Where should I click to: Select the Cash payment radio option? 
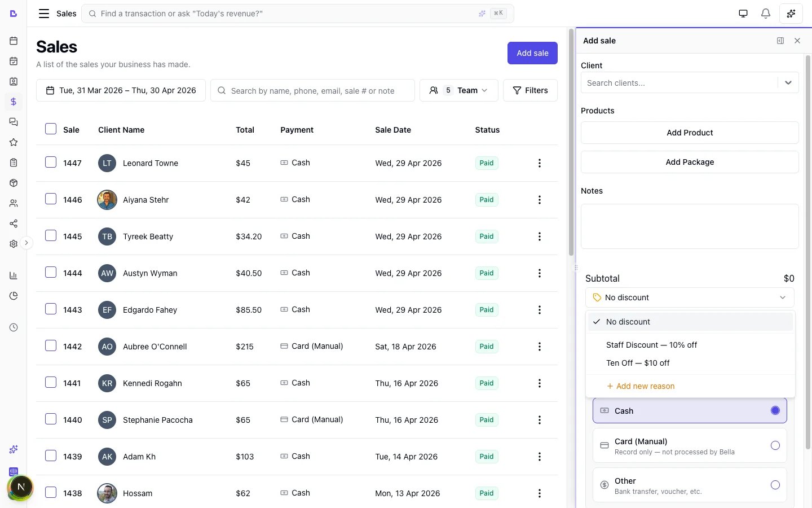click(x=775, y=411)
